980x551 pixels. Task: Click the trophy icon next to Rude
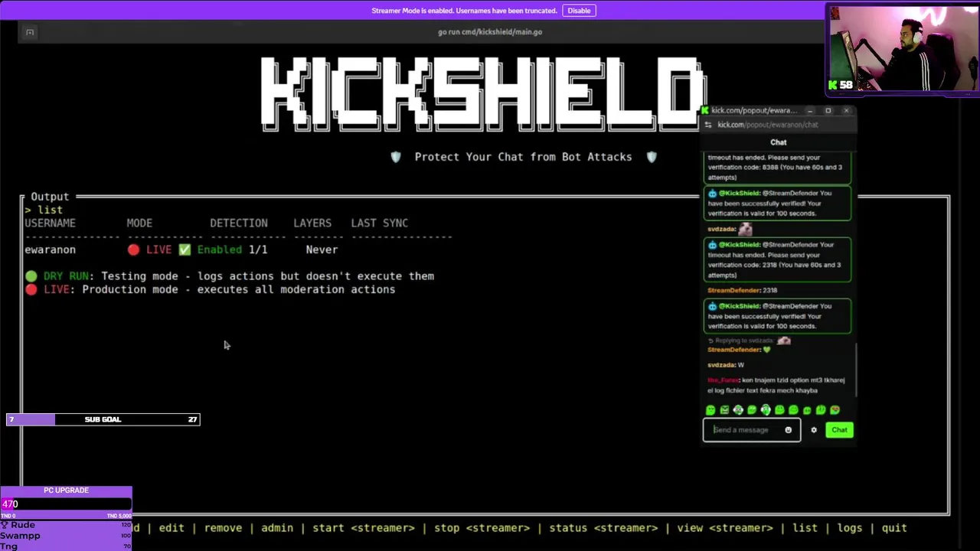tap(5, 525)
